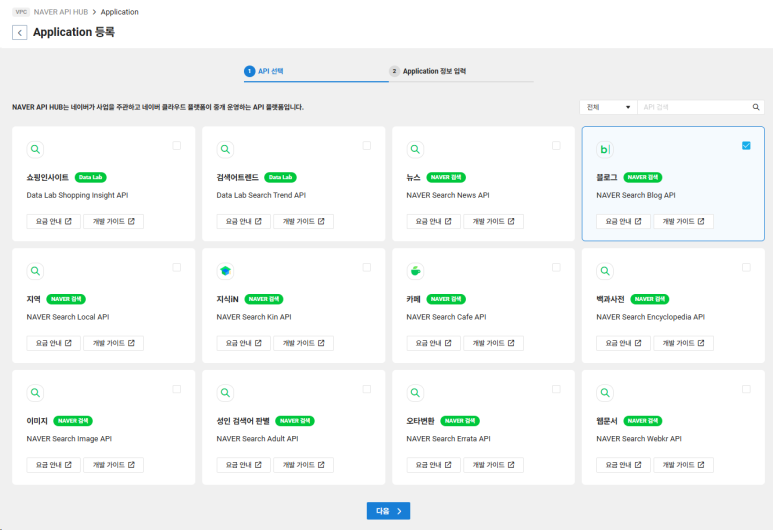Click the 뉴스 card search icon
The height and width of the screenshot is (530, 773).
click(x=415, y=149)
